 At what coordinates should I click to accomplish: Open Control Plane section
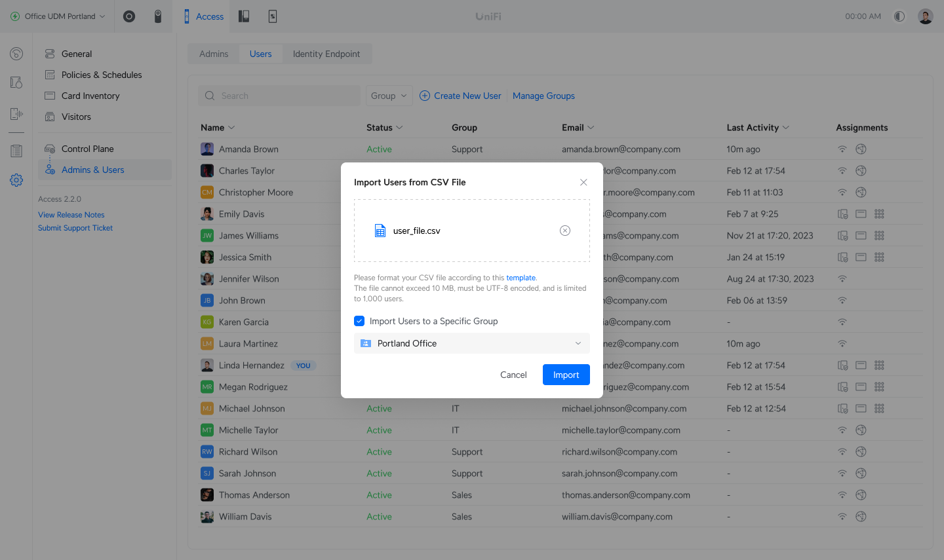[105, 149]
